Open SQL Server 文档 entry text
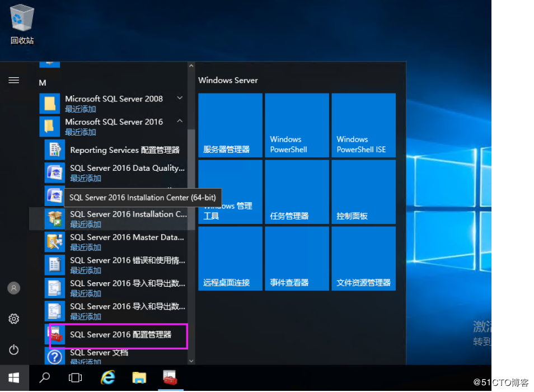The image size is (534, 392). coord(99,352)
